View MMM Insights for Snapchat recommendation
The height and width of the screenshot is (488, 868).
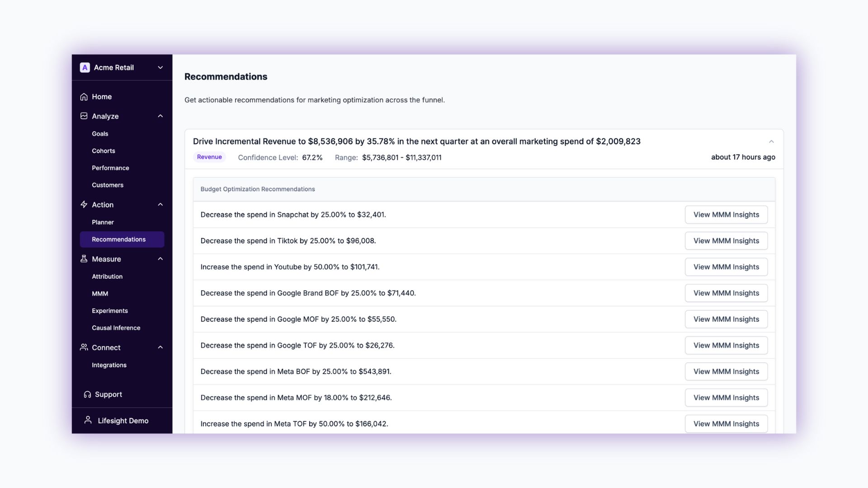[726, 215]
